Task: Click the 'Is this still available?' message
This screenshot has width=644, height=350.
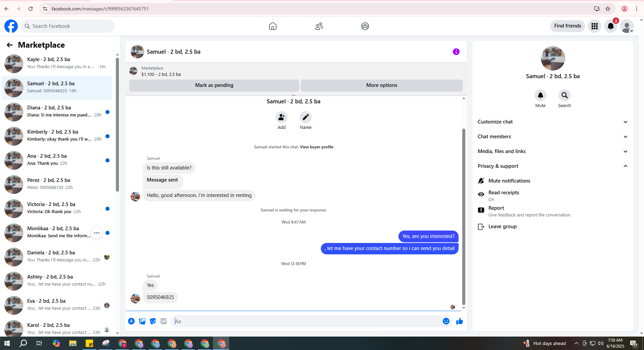Action: point(169,168)
